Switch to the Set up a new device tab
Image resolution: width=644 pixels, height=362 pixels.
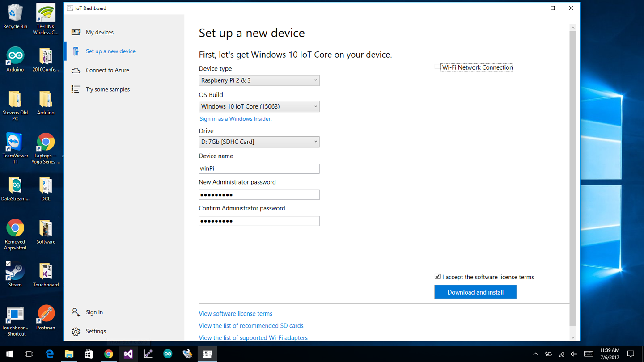point(110,51)
